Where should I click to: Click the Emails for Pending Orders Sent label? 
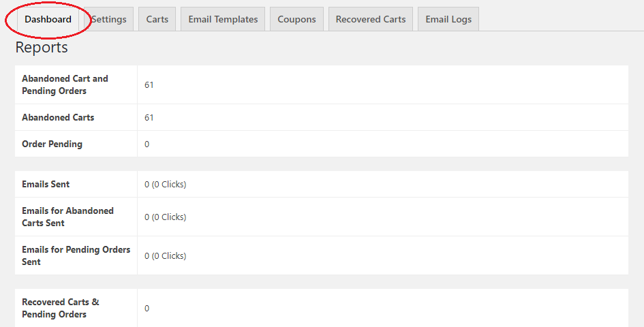(76, 255)
